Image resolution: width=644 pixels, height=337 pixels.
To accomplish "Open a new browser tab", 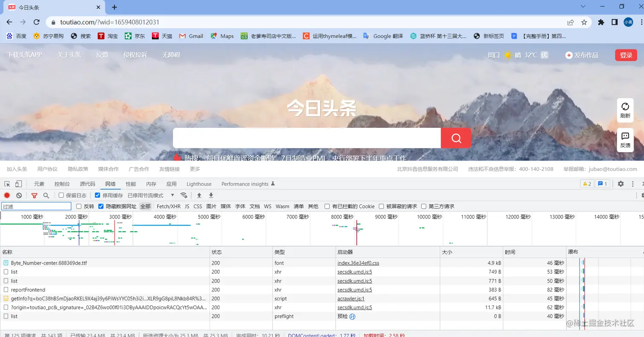I will tap(114, 7).
